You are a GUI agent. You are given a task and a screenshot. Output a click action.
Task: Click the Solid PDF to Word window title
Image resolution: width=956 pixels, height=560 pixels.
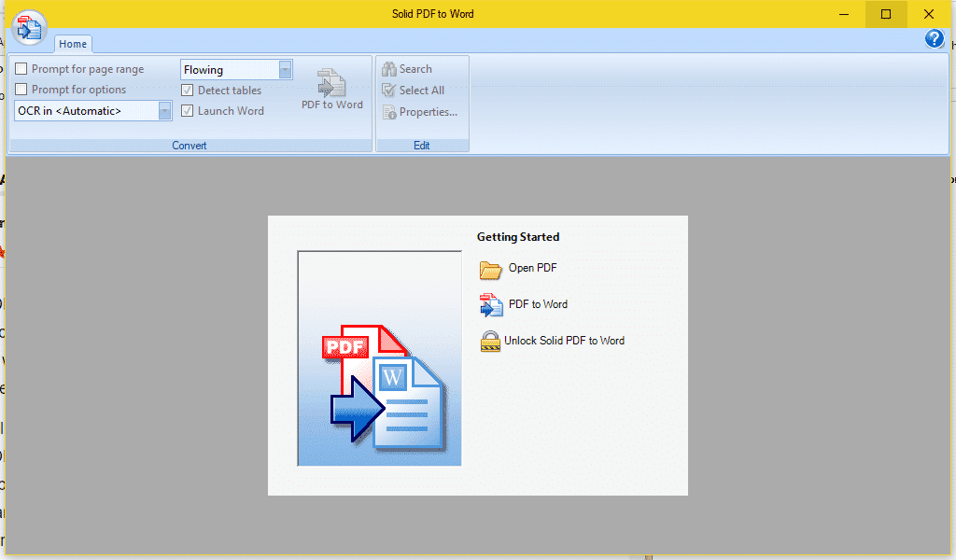pyautogui.click(x=432, y=14)
